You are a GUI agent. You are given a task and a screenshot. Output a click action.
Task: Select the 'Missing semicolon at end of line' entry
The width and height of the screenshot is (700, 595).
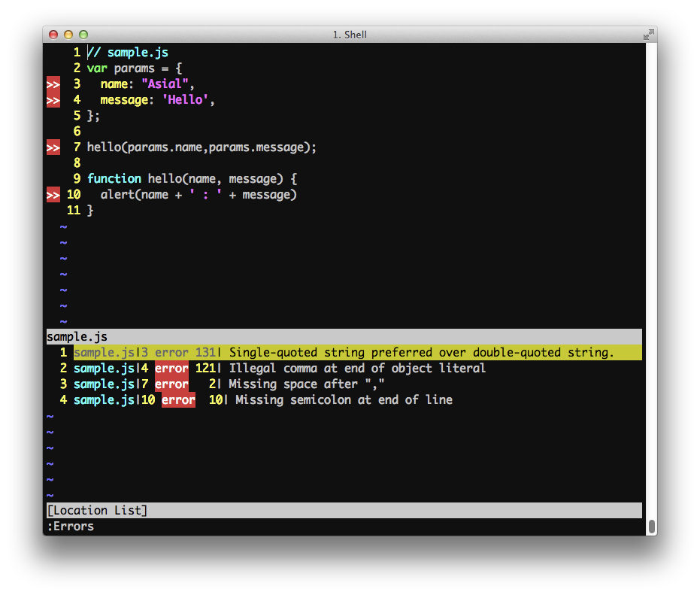tap(344, 400)
